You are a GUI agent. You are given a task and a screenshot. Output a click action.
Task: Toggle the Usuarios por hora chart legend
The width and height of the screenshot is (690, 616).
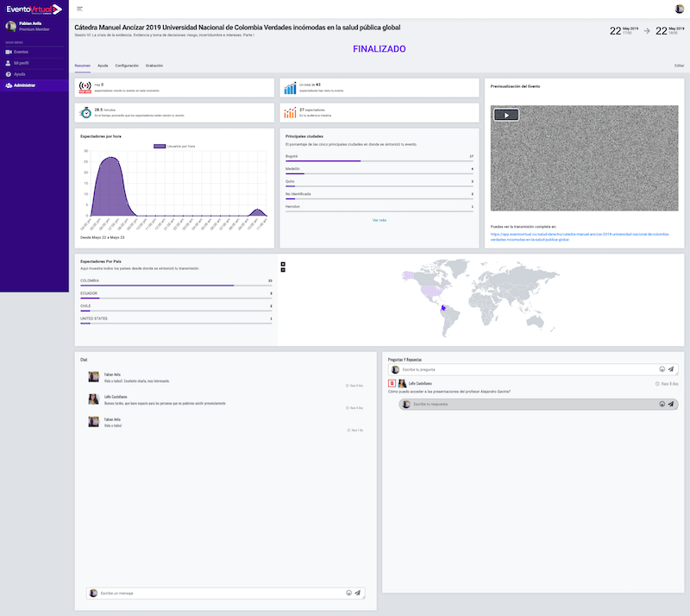[174, 147]
